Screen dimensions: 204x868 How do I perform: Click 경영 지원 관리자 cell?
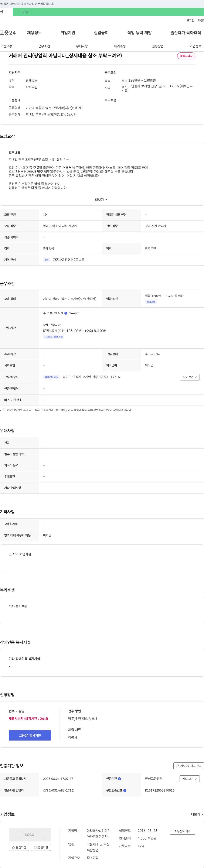tap(156, 226)
